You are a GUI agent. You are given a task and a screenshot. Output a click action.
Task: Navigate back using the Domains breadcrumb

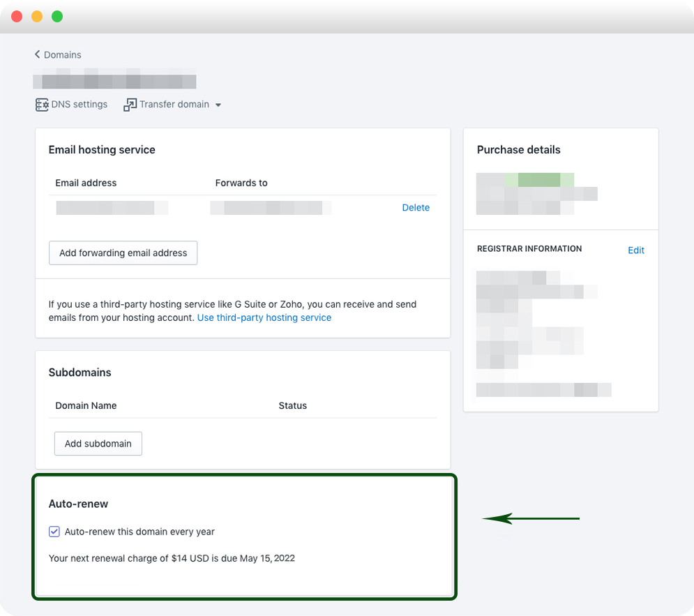click(x=63, y=54)
